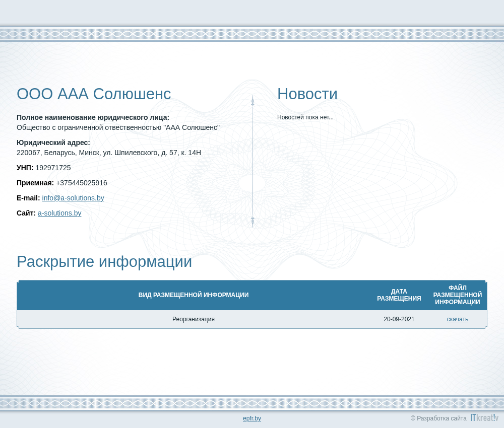Click the Раскрытие информации heading
Screen dimensions: 504x428
pos(104,262)
